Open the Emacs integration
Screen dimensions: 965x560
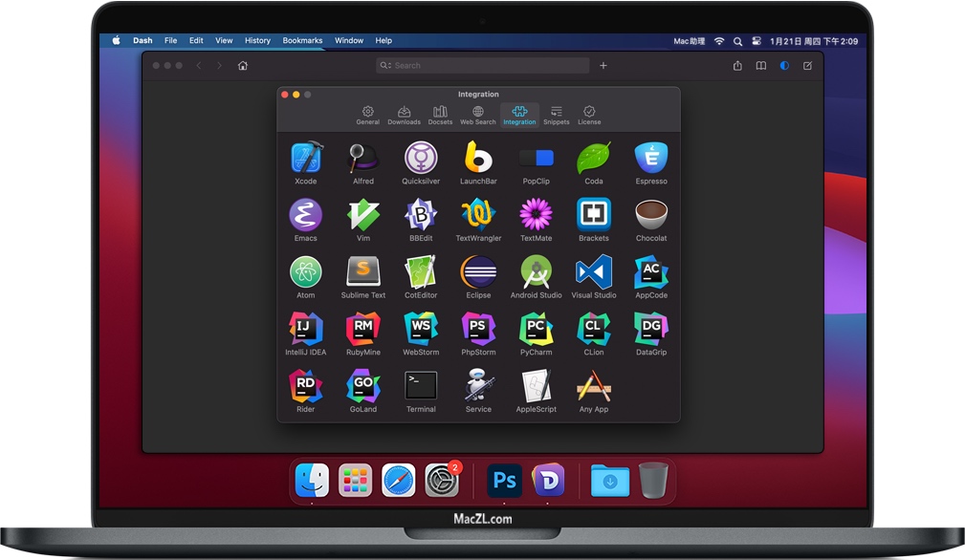(306, 214)
